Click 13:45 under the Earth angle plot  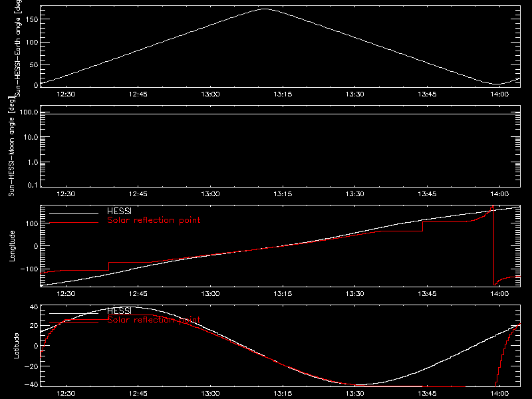[x=427, y=94]
